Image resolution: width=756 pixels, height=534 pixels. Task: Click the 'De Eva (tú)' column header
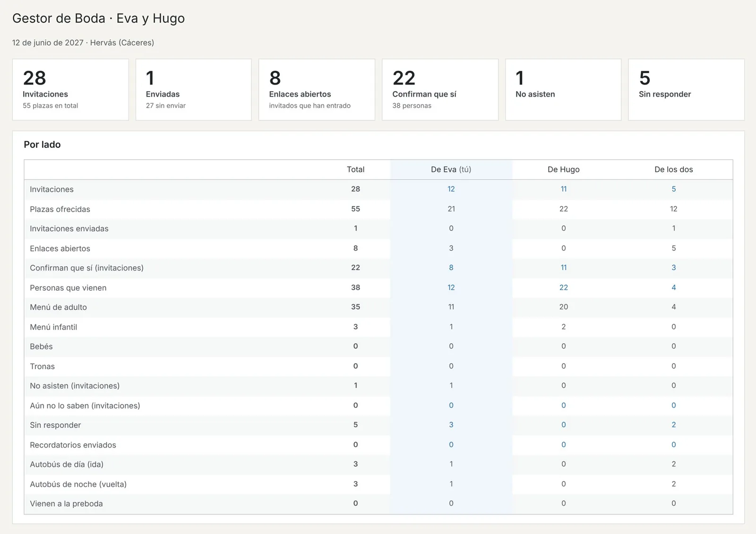451,170
